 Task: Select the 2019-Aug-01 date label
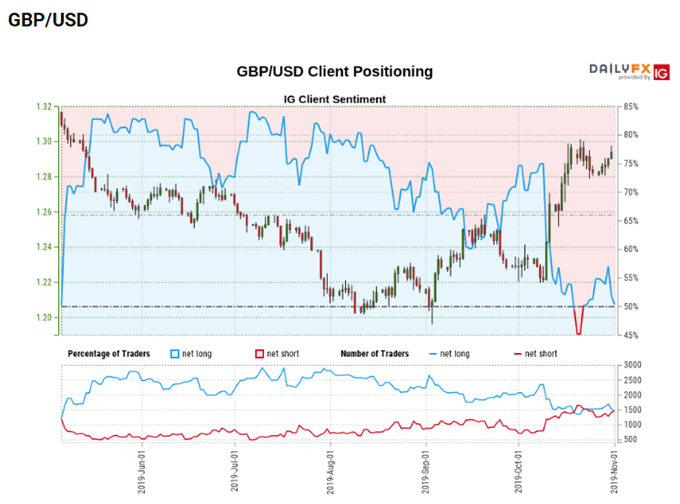click(x=330, y=472)
